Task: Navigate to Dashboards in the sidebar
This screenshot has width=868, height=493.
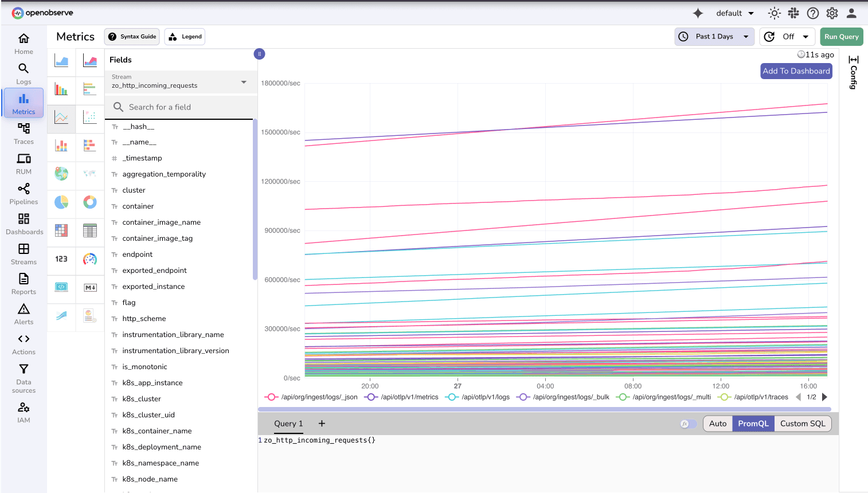Action: click(x=24, y=224)
